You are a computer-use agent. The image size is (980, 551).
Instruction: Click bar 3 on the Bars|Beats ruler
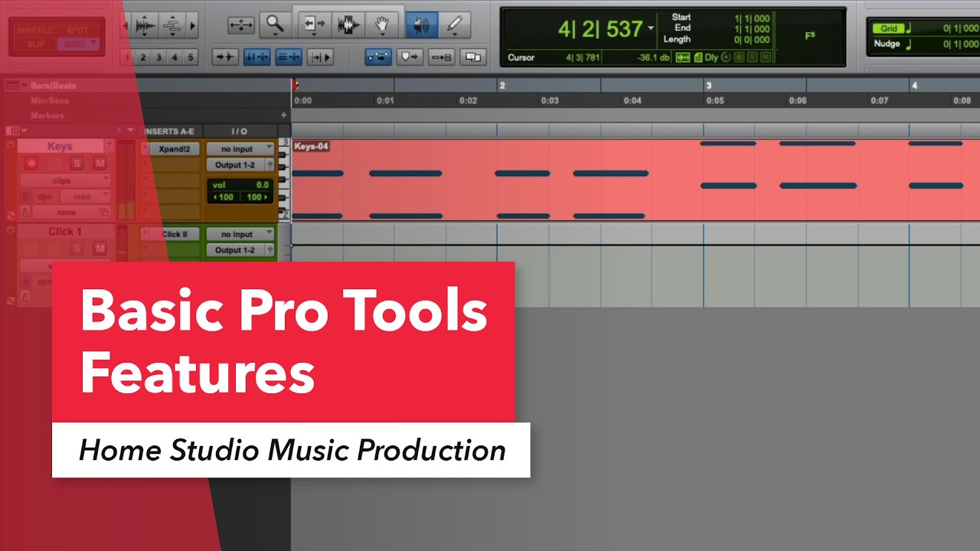tap(709, 86)
